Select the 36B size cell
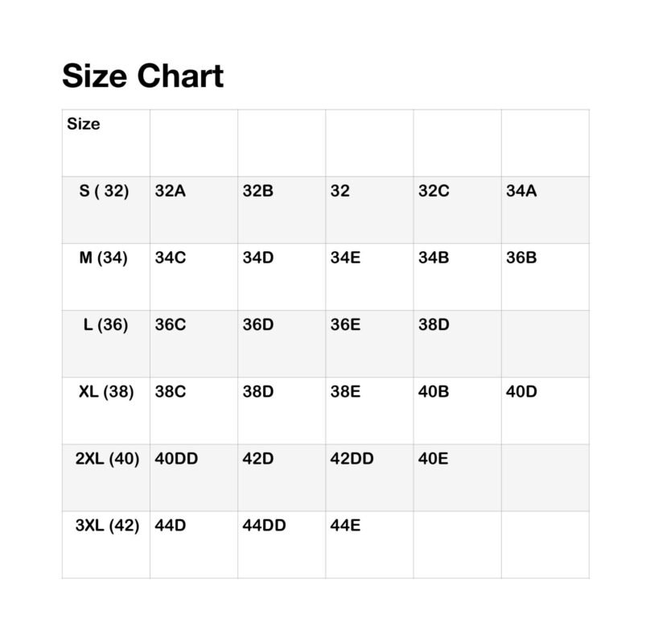 [521, 258]
